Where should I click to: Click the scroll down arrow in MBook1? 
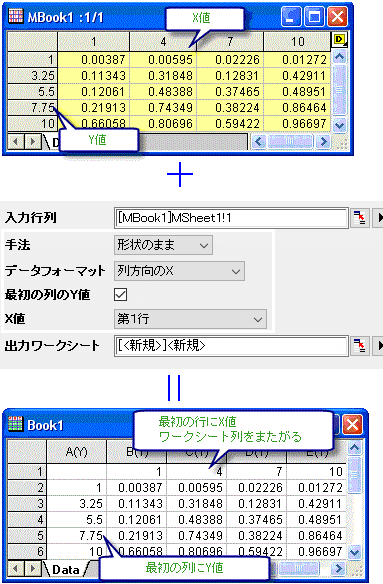tap(339, 125)
